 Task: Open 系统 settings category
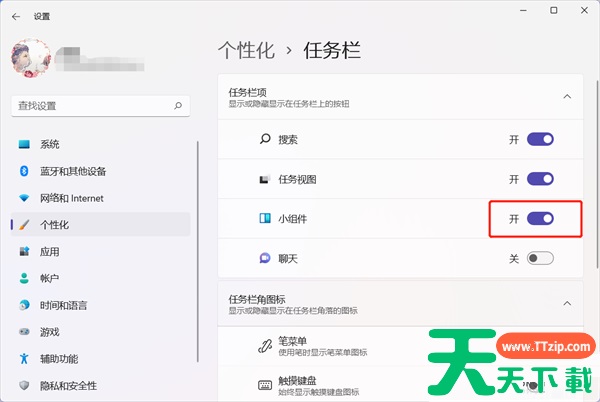(101, 144)
